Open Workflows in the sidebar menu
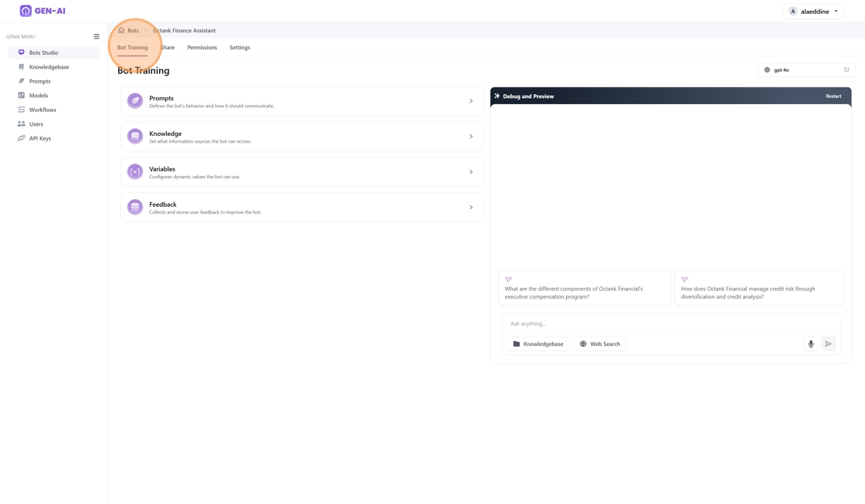Screen dimensions: 865x504 (x=42, y=110)
